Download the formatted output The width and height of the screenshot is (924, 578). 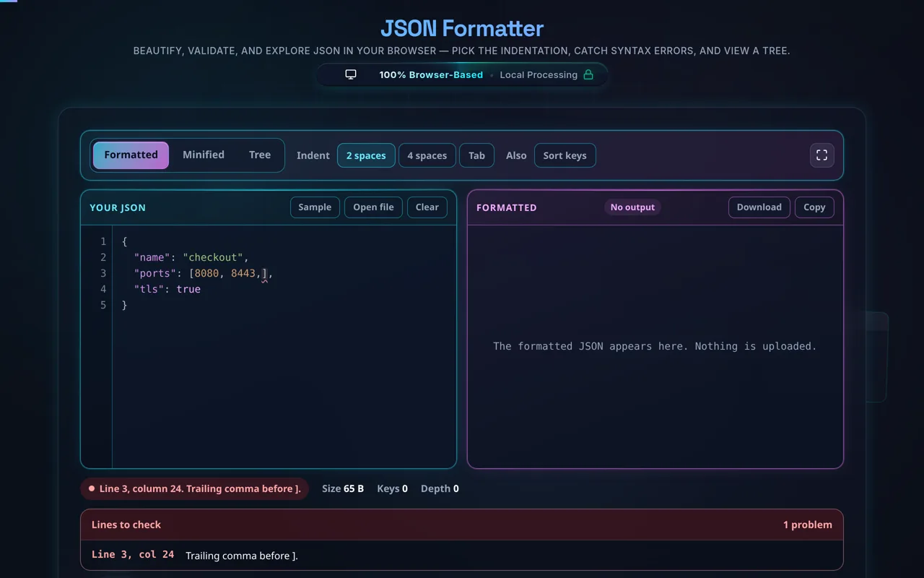pos(759,207)
